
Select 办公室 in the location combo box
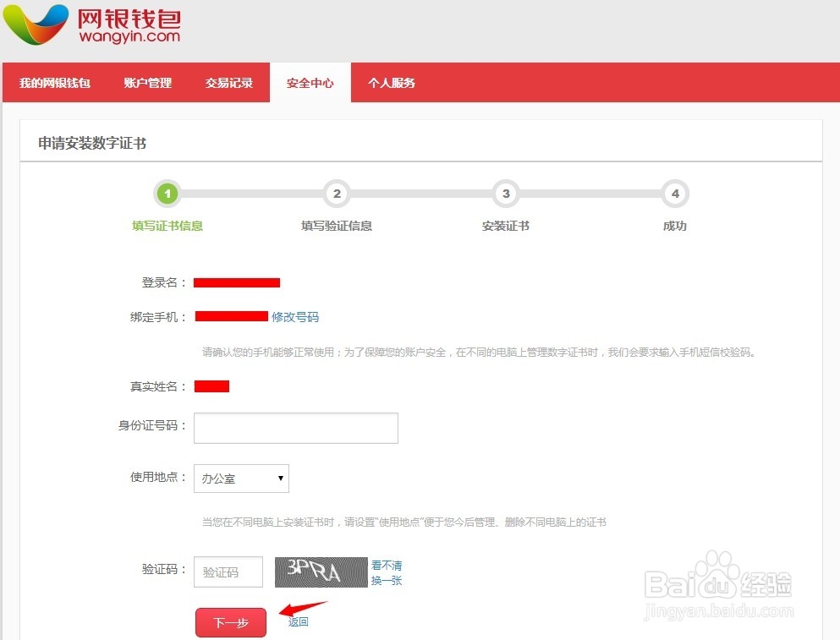point(240,479)
